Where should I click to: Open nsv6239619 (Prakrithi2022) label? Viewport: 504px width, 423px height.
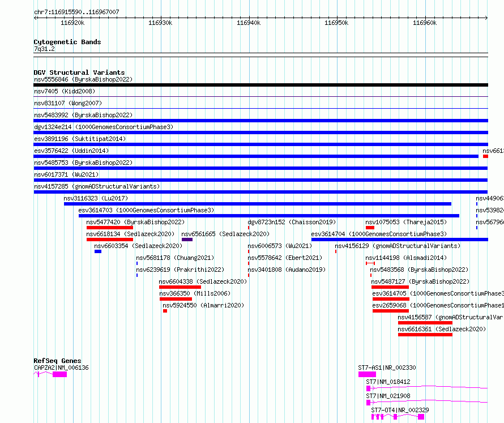[180, 270]
